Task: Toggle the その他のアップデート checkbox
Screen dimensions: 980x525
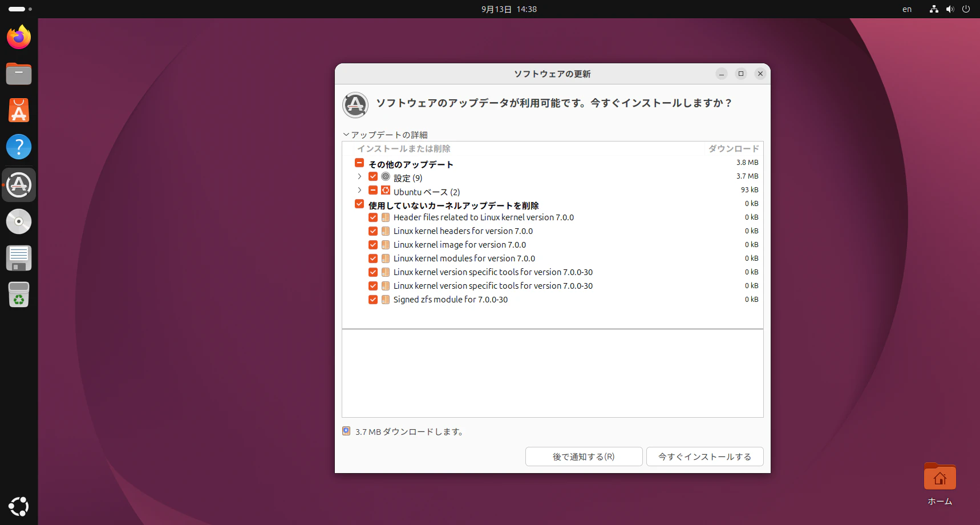Action: click(359, 163)
